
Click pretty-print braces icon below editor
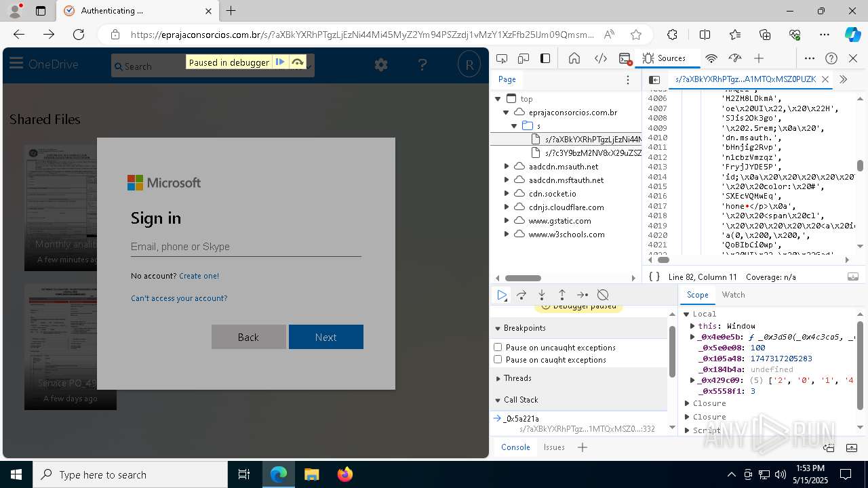pos(654,277)
